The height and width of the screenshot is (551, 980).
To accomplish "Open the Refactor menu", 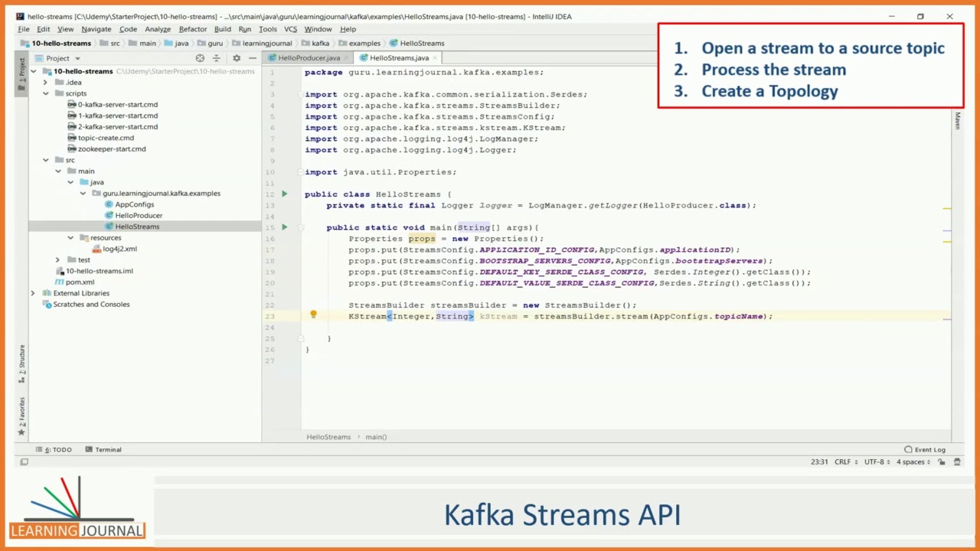I will (193, 29).
